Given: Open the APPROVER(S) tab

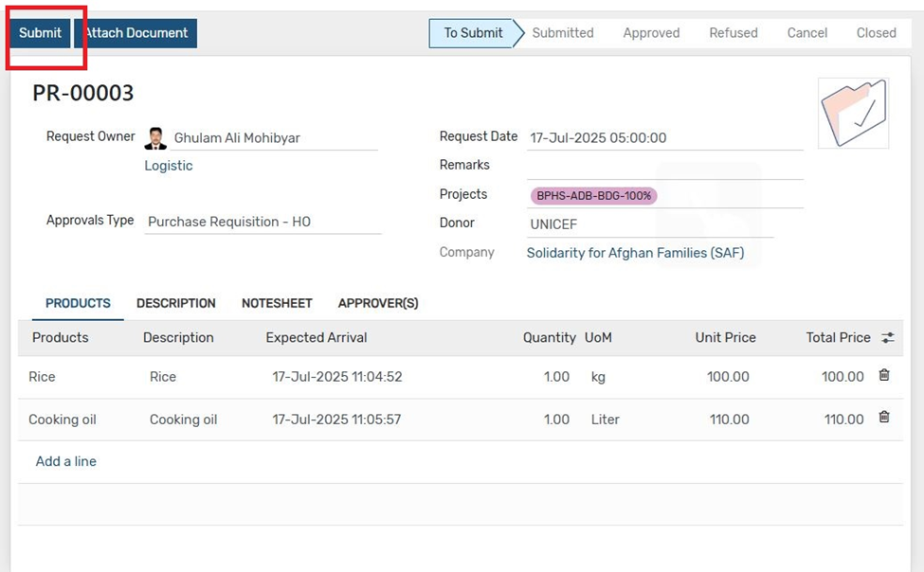Looking at the screenshot, I should pyautogui.click(x=378, y=303).
